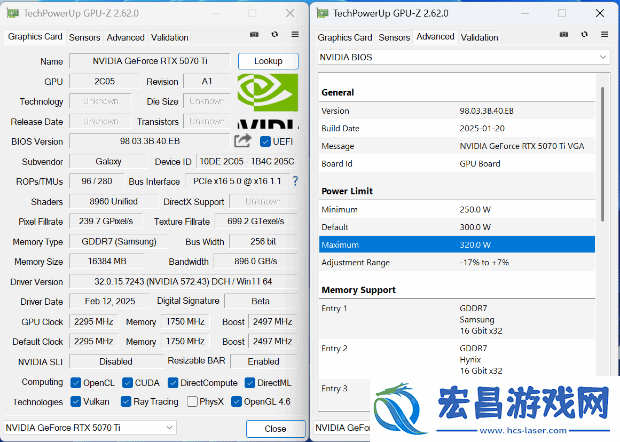Click the Driver Version field
The image size is (620, 442).
point(183,281)
